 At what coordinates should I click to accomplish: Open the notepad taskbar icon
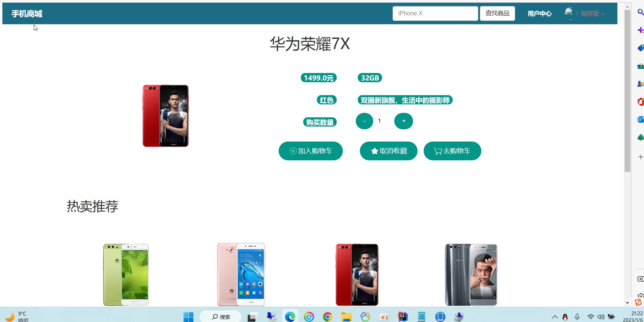tap(422, 317)
